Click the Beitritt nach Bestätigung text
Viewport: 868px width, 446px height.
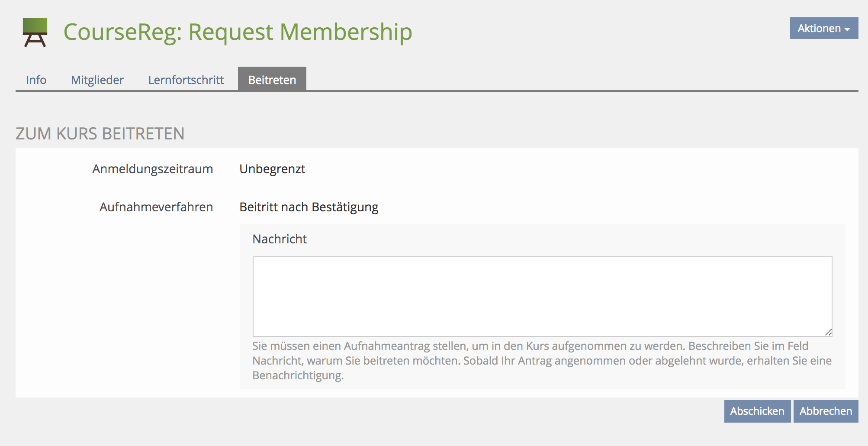coord(309,207)
